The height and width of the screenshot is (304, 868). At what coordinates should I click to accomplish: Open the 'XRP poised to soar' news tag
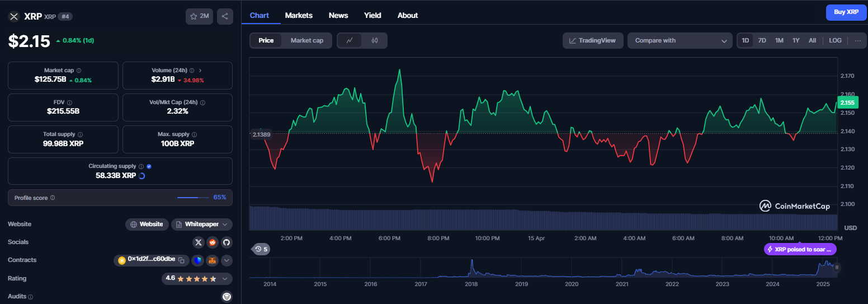point(800,249)
